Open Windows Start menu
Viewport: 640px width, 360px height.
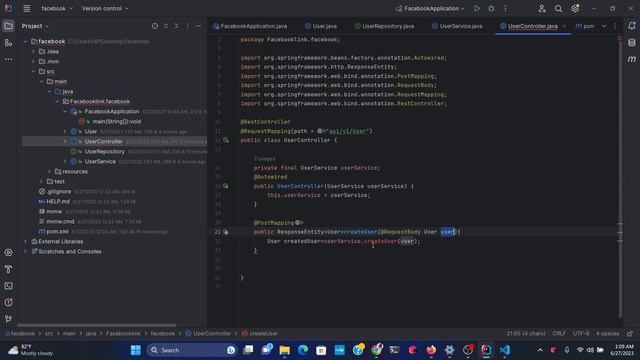pos(136,350)
